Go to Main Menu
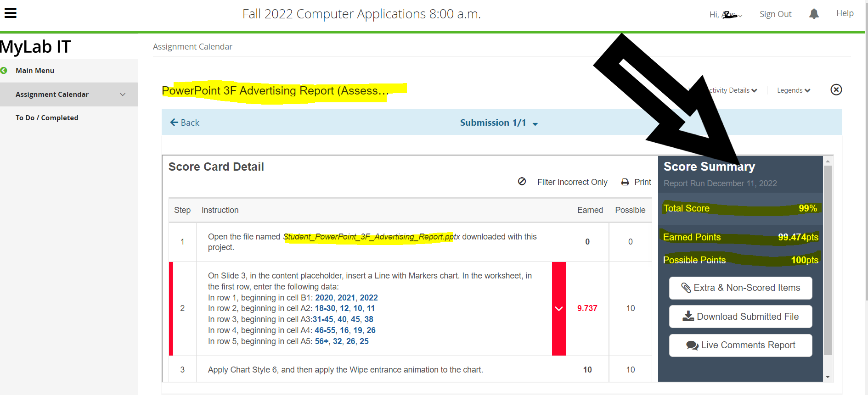 click(x=35, y=71)
